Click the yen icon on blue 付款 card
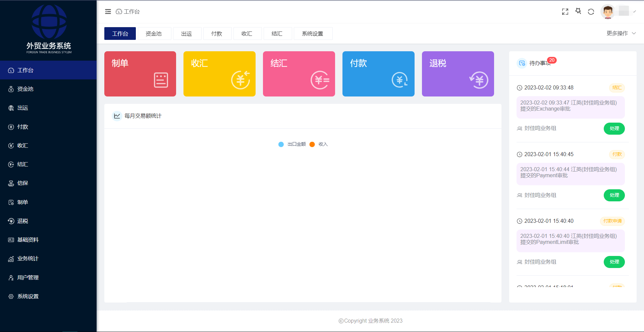Screen dimensions: 644x332 point(399,80)
